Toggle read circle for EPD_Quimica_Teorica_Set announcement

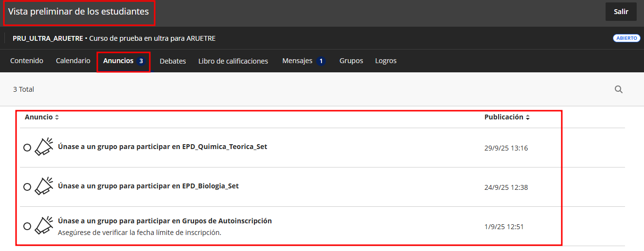coord(27,148)
